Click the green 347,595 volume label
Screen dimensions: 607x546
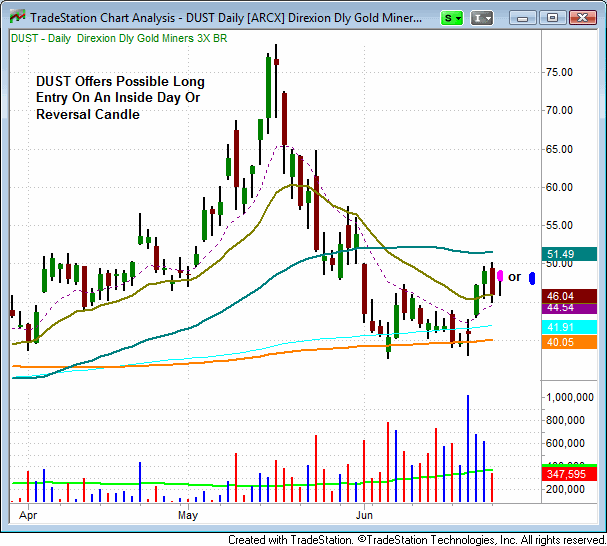pyautogui.click(x=562, y=472)
